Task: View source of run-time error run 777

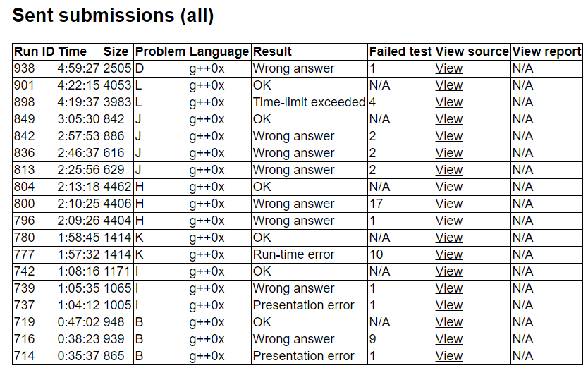Action: coord(449,254)
